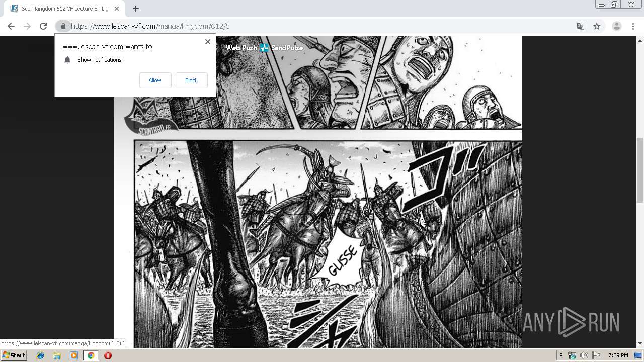Open the Chrome profile avatar
644x362 pixels.
point(617,26)
